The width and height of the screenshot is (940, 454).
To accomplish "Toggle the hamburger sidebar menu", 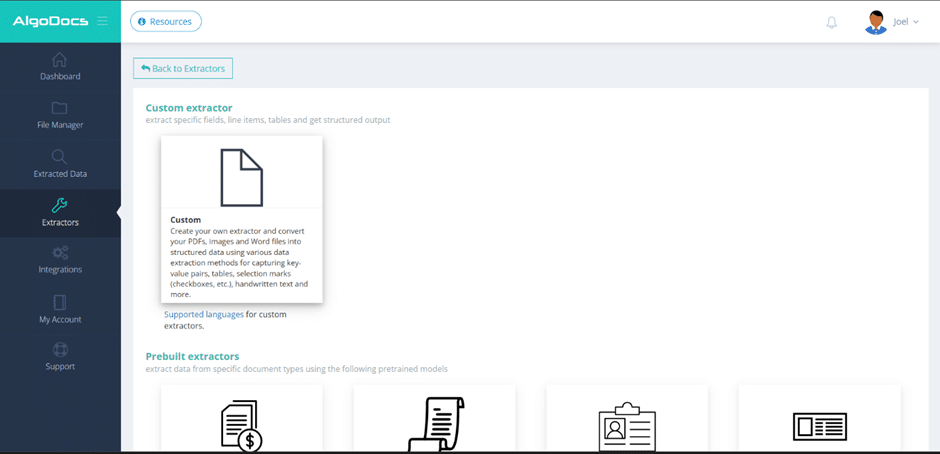I will (x=102, y=21).
